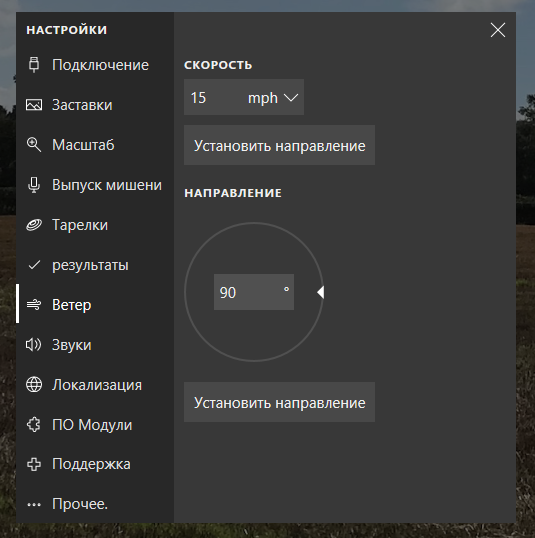Click the checkmark icon beside результаты

pyautogui.click(x=34, y=265)
